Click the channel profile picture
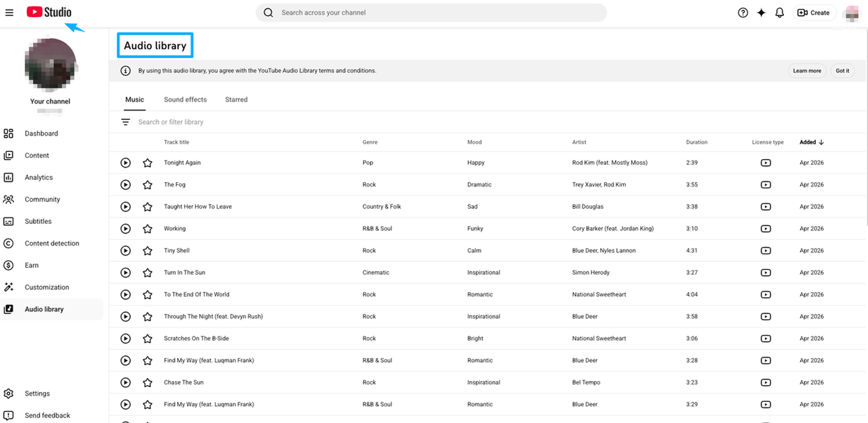The width and height of the screenshot is (868, 423). tap(50, 64)
